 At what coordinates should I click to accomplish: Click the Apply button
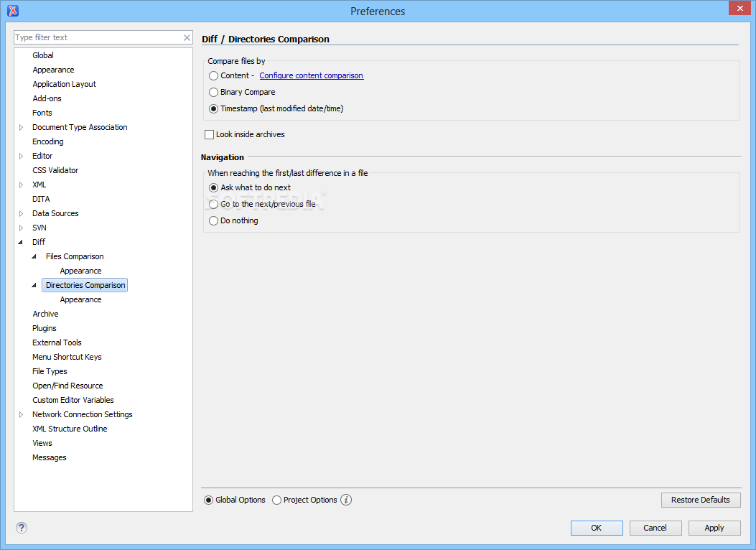pyautogui.click(x=714, y=528)
